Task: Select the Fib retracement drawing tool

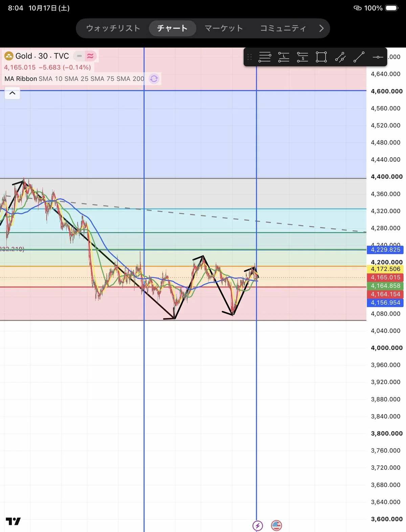Action: coord(265,57)
